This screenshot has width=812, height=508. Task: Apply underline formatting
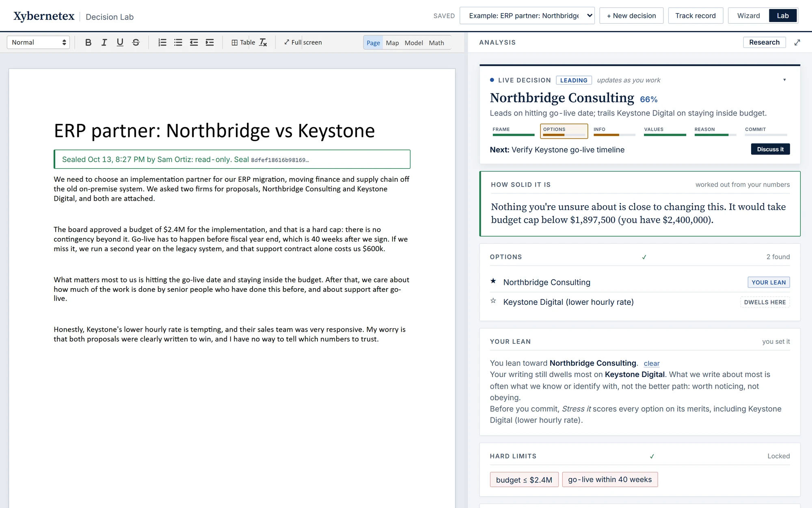click(120, 42)
